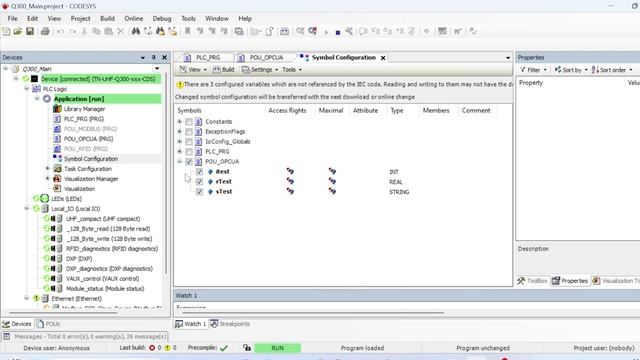Viewport: 640px width, 360px height.
Task: Click the Paste toolbar icon
Action: click(x=109, y=31)
